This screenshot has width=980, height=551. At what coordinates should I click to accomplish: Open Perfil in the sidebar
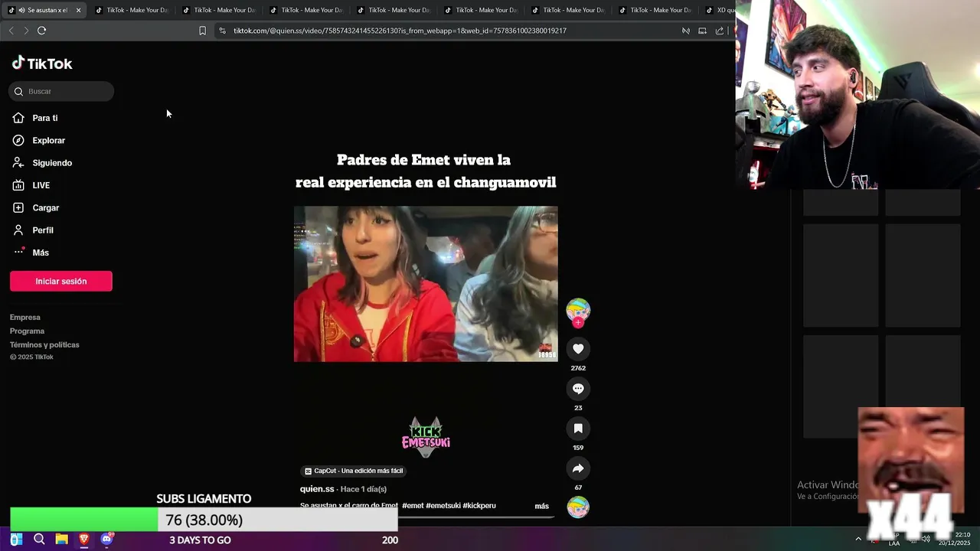[x=43, y=230]
